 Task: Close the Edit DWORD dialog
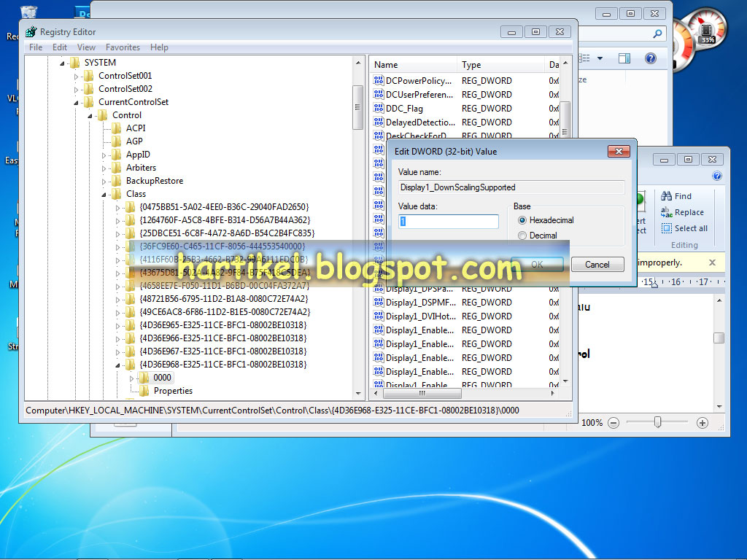[x=619, y=151]
